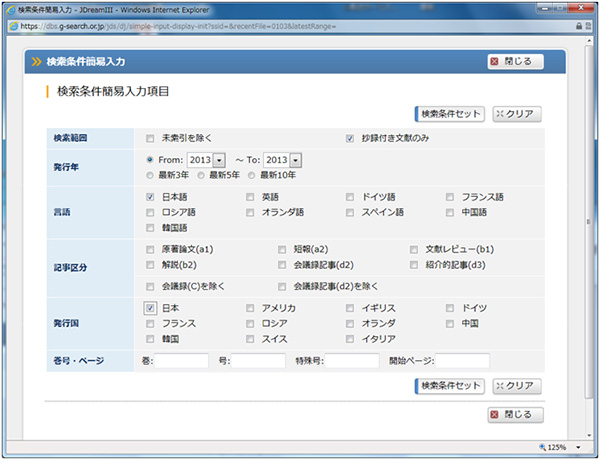Click the 巻 volume input field

coord(182,360)
